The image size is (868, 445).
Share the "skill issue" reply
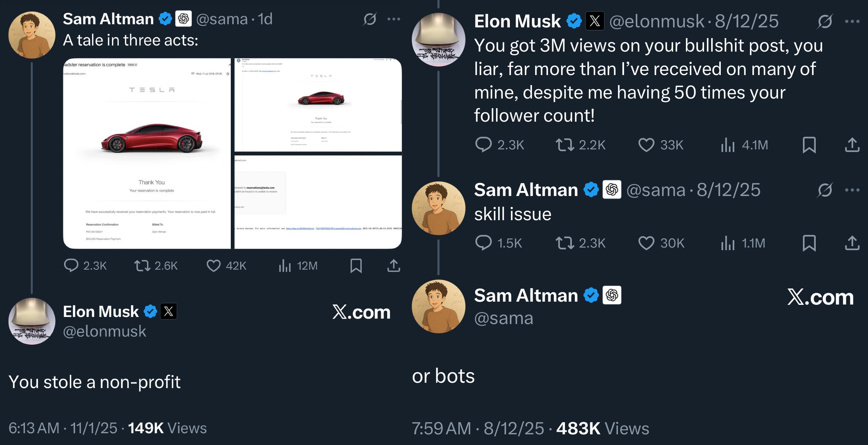(x=852, y=243)
